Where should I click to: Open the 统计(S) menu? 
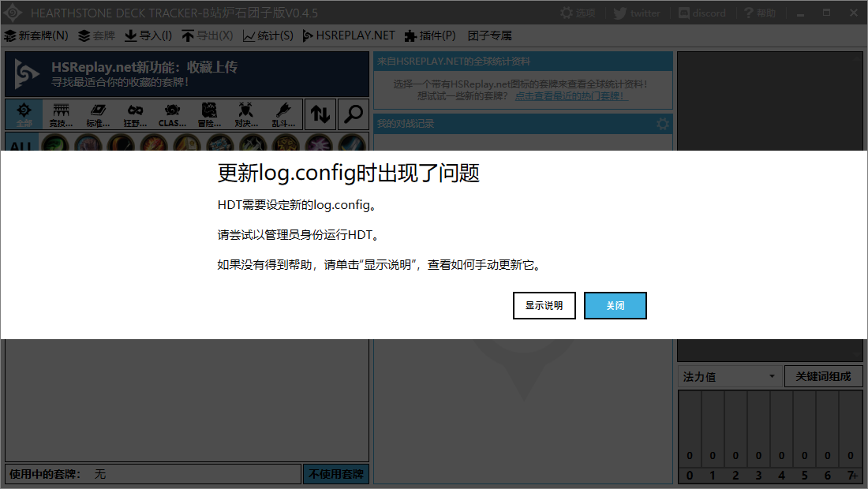coord(268,36)
